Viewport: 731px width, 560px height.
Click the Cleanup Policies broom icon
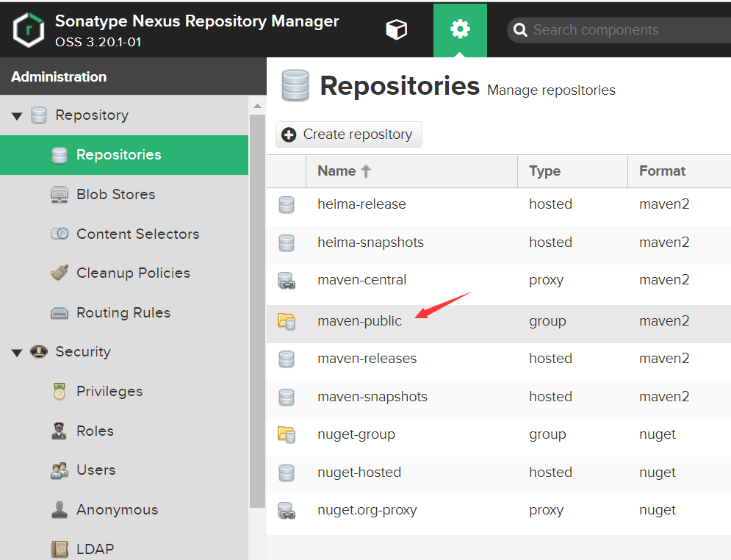coord(60,273)
